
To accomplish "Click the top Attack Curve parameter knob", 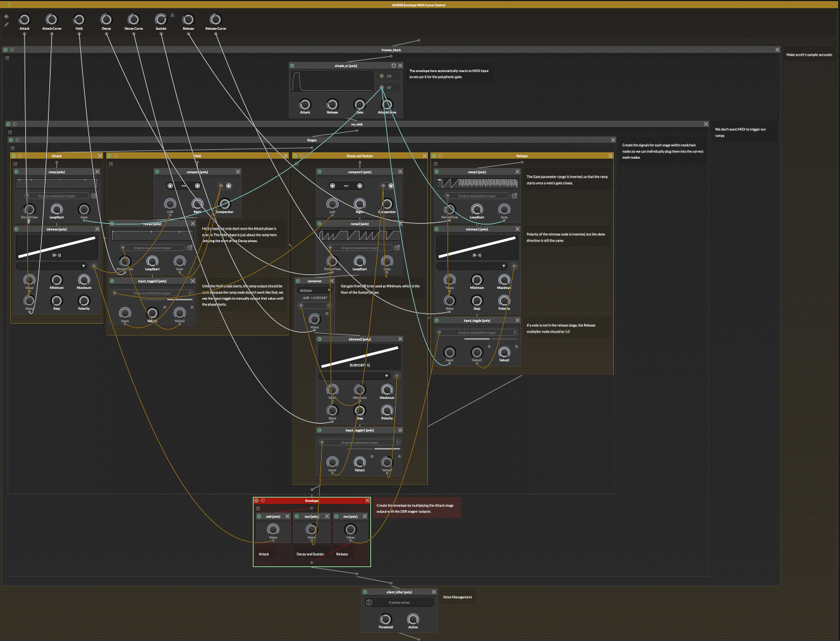I will pos(52,20).
